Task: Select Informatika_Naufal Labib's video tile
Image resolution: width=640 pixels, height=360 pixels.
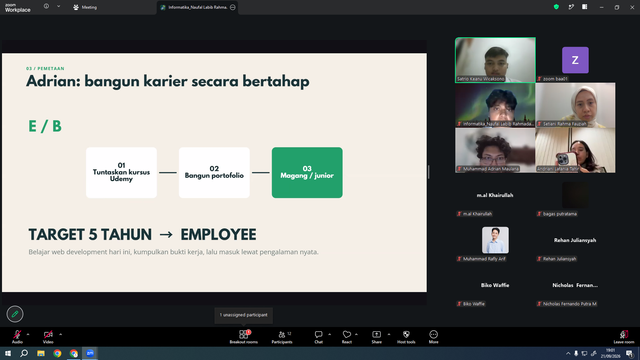Action: click(x=495, y=105)
